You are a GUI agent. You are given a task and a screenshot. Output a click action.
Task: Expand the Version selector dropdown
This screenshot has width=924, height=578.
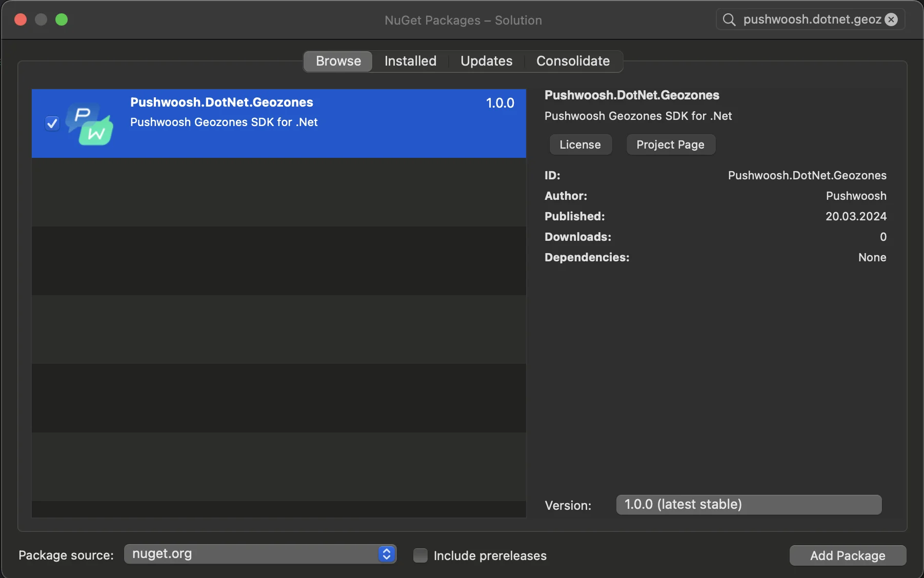(749, 505)
